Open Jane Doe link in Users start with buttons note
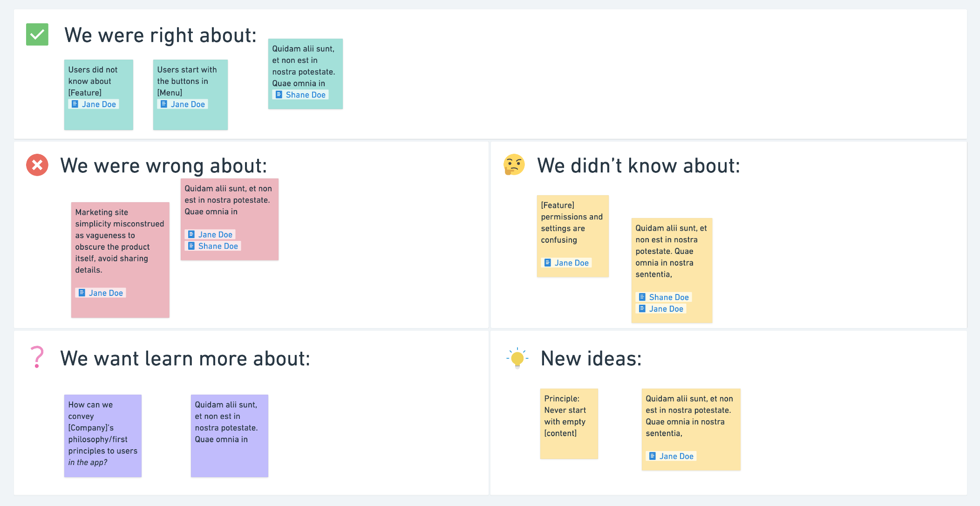 [188, 104]
